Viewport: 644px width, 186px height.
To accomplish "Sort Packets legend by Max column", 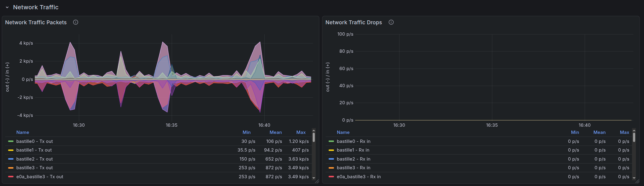I will pos(301,132).
